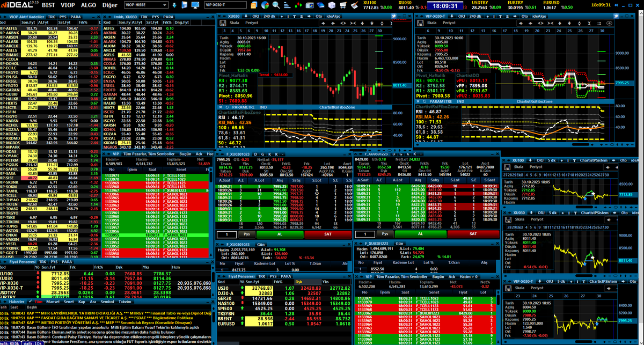Screen dimensions: 644x345
Task: Open the ALGO menu
Action: click(88, 5)
